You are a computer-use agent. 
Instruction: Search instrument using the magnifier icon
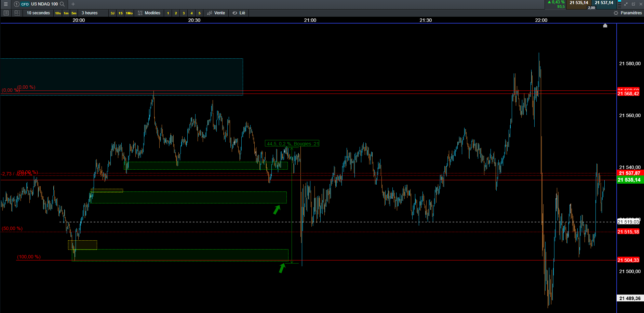coord(62,4)
